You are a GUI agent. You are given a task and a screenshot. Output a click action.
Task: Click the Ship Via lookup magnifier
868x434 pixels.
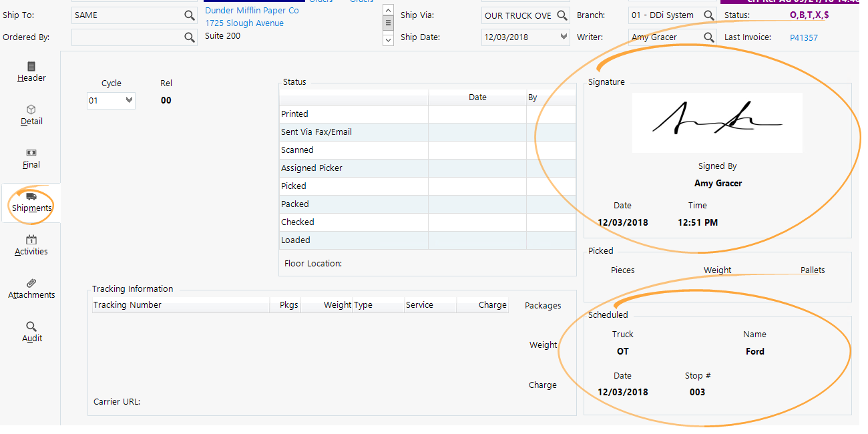point(562,15)
